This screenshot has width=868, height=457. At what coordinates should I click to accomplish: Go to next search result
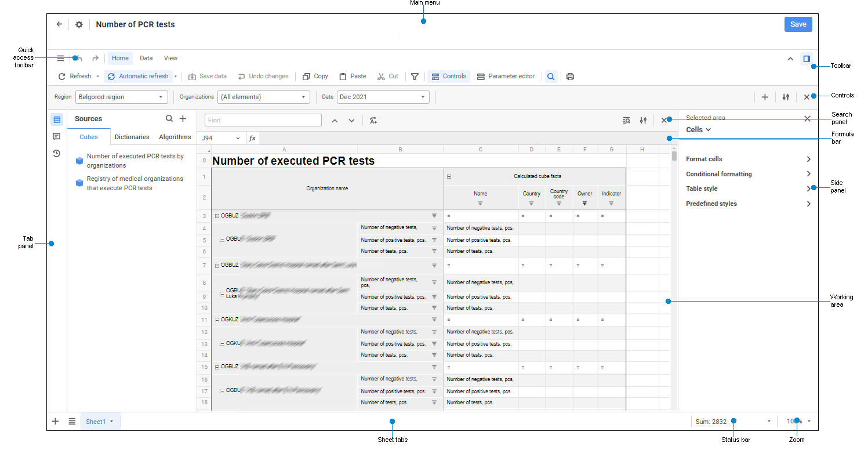[x=351, y=121]
